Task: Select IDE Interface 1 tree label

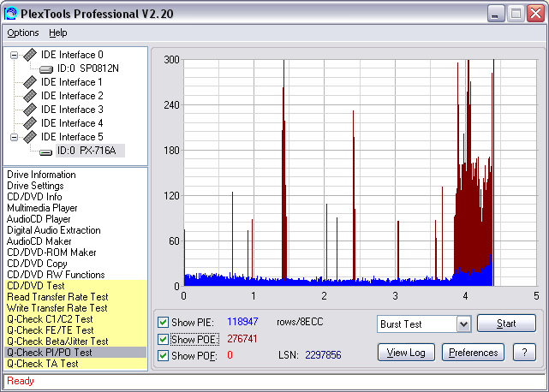Action: coord(71,82)
